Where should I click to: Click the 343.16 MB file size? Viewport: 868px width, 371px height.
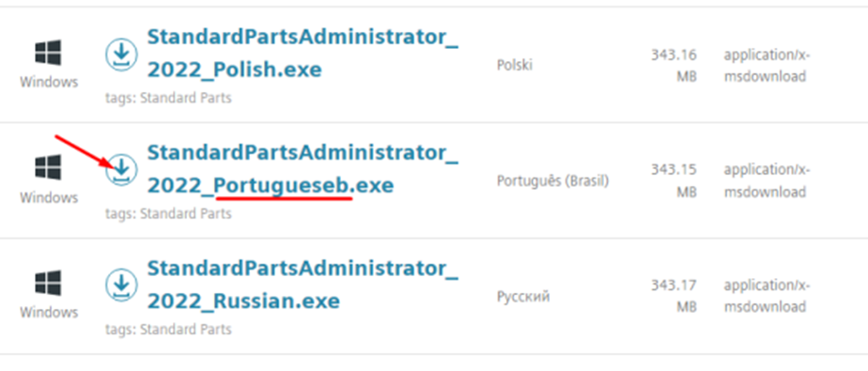point(674,66)
